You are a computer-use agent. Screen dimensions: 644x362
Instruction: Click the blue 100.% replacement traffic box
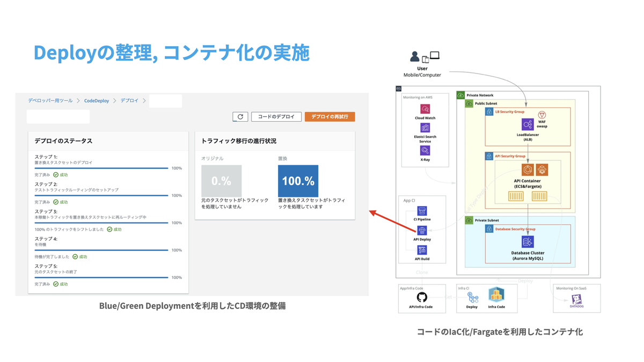(x=298, y=181)
